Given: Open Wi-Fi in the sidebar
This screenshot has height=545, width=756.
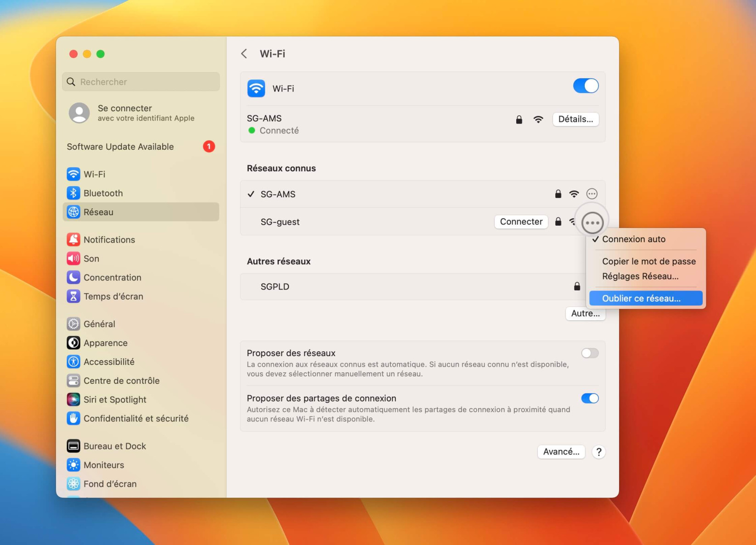Looking at the screenshot, I should click(x=140, y=174).
